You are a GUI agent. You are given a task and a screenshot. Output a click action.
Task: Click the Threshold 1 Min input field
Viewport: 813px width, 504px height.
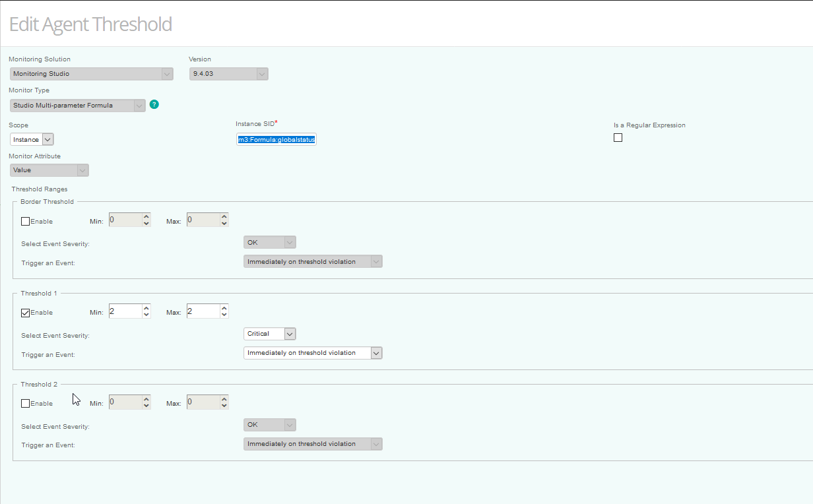124,311
